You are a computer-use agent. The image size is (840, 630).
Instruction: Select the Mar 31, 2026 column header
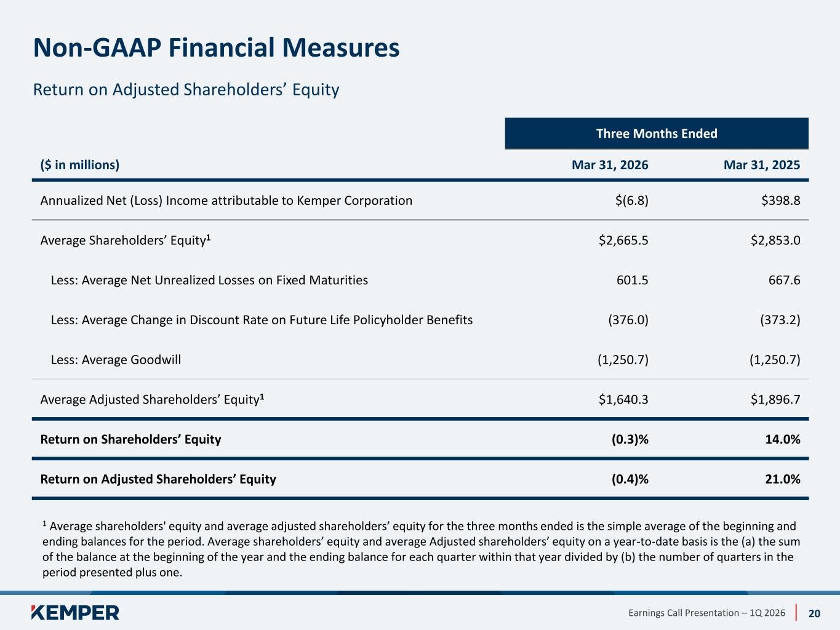point(610,165)
